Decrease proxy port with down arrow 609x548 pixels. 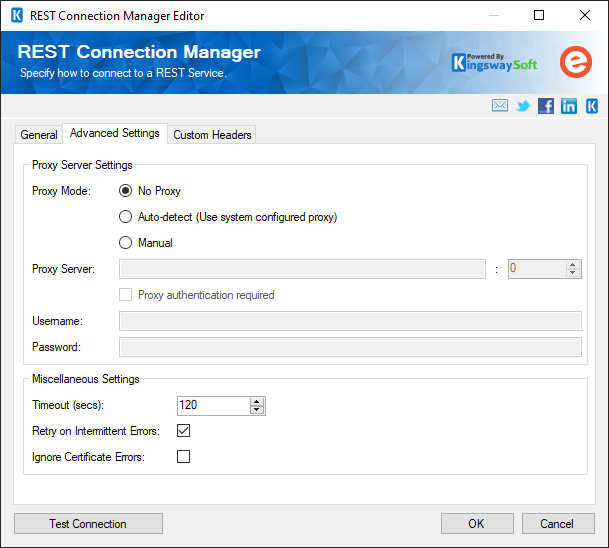point(572,273)
